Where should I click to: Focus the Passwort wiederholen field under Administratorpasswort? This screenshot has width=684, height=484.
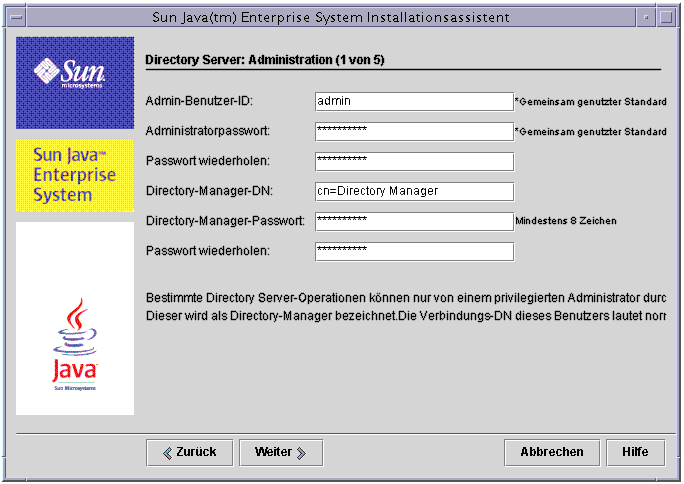[x=414, y=162]
